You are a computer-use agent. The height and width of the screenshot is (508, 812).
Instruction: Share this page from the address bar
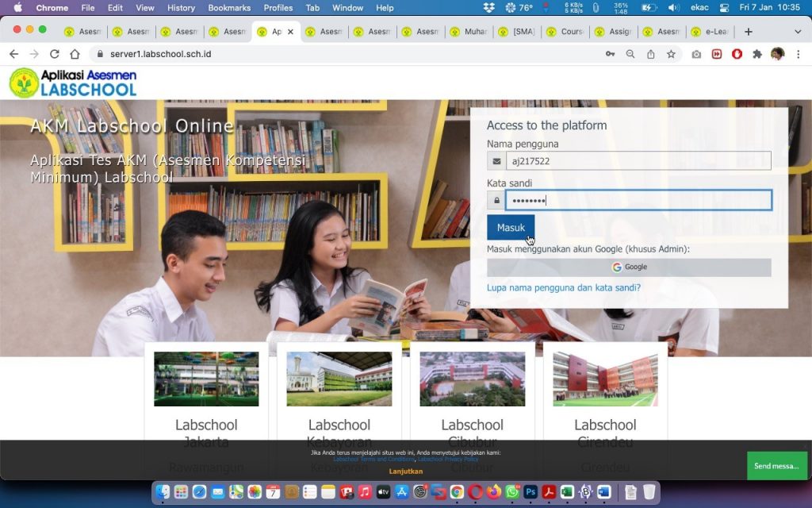650,54
